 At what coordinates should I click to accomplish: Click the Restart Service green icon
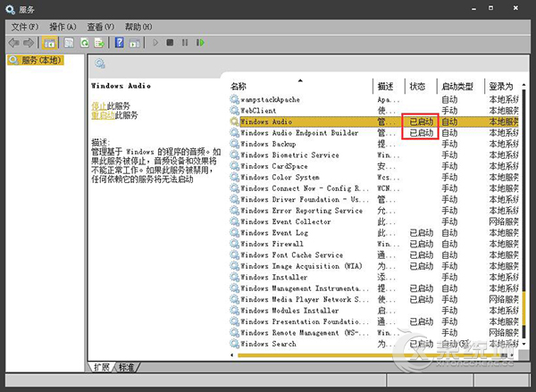[200, 43]
